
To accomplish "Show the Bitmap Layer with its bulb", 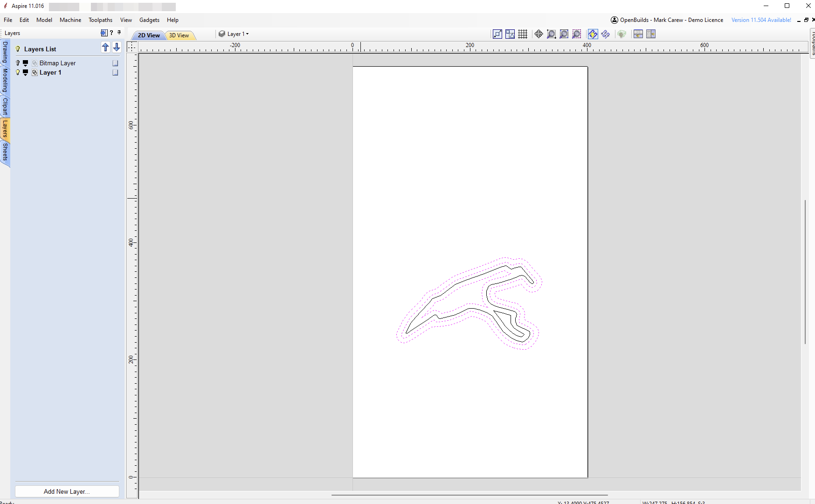I will click(18, 63).
